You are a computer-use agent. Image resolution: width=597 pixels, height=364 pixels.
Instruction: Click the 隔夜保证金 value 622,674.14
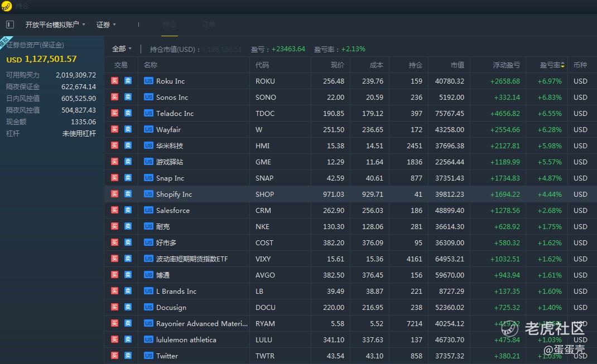click(x=79, y=87)
